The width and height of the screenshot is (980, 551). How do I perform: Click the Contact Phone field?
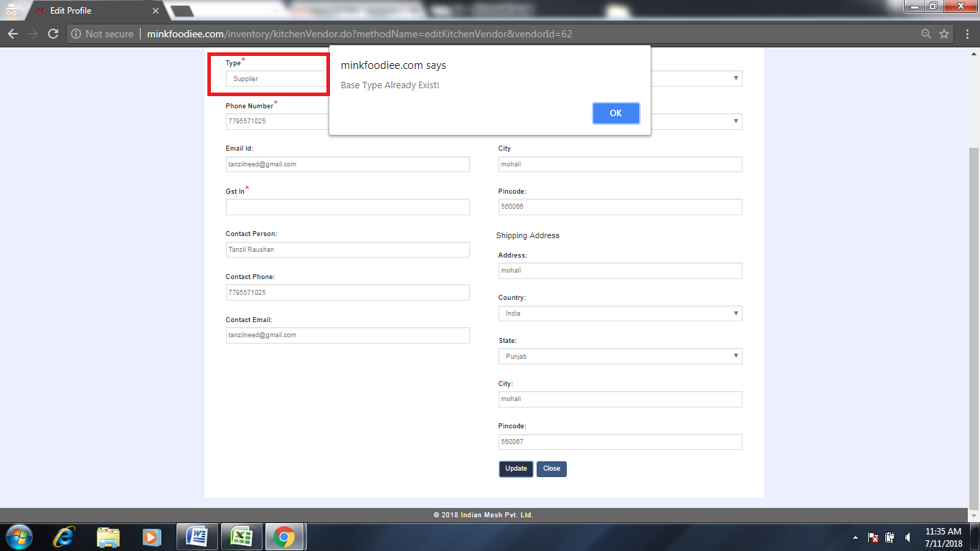pos(348,293)
